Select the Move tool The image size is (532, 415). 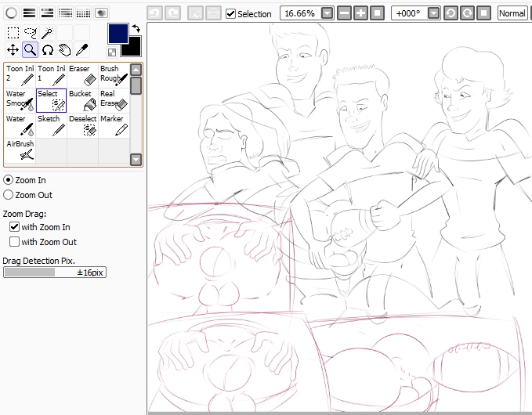click(x=13, y=50)
